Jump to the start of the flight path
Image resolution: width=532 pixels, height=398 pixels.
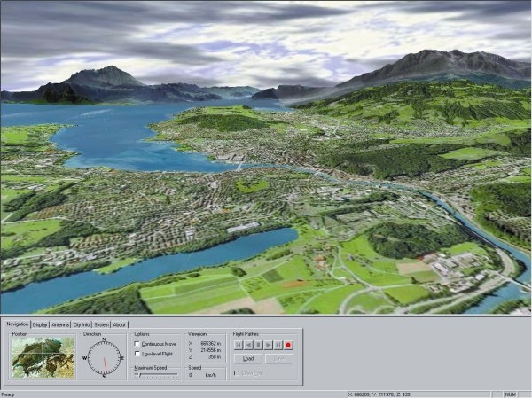pyautogui.click(x=239, y=344)
